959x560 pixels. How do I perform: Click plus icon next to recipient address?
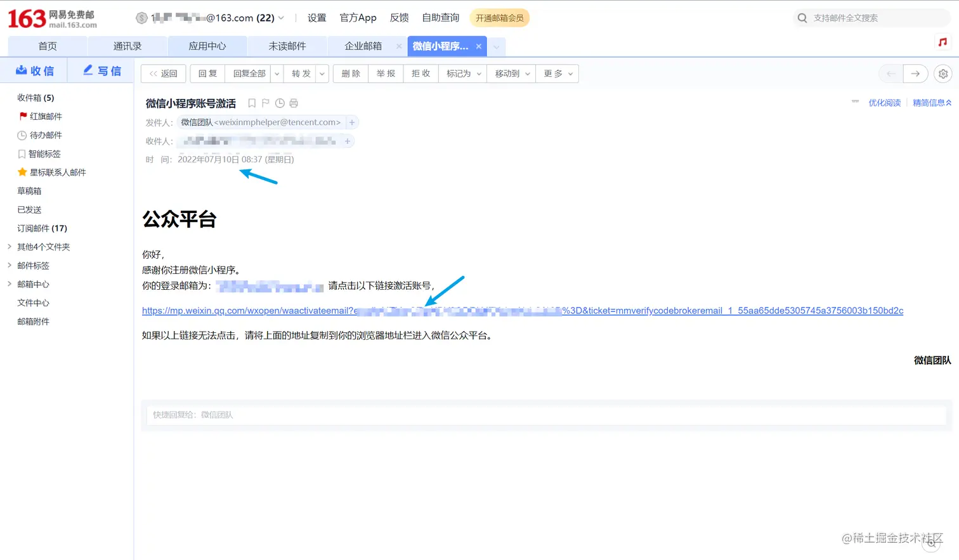[348, 141]
